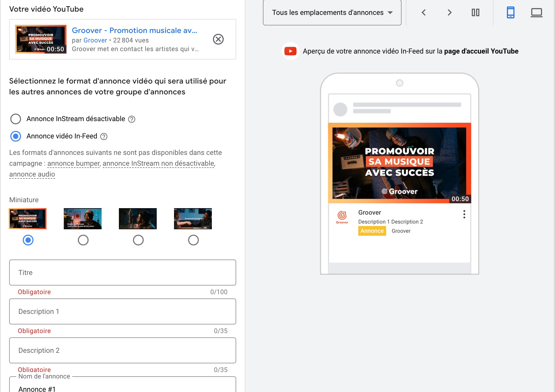Click the second miniature thumbnail image
This screenshot has height=392, width=555.
coord(83,219)
